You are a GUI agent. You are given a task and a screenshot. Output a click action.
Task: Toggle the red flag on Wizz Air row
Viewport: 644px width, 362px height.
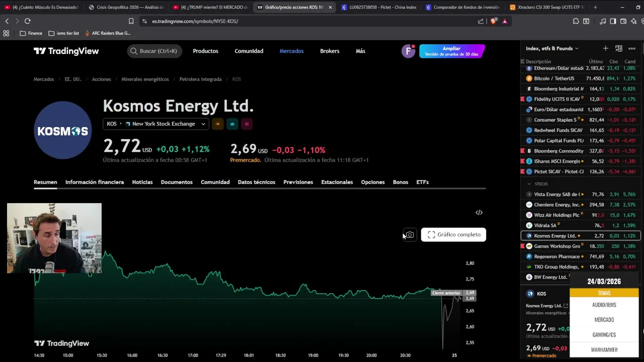pos(523,215)
